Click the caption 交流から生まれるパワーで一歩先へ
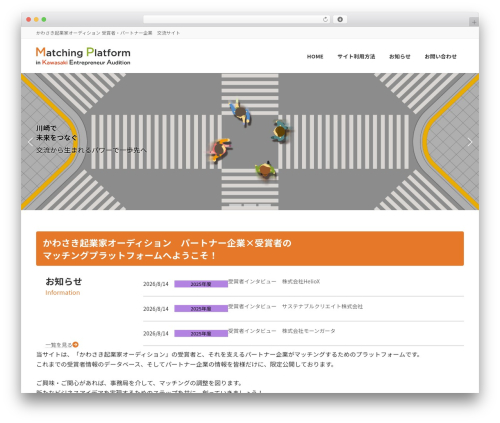 (x=91, y=150)
